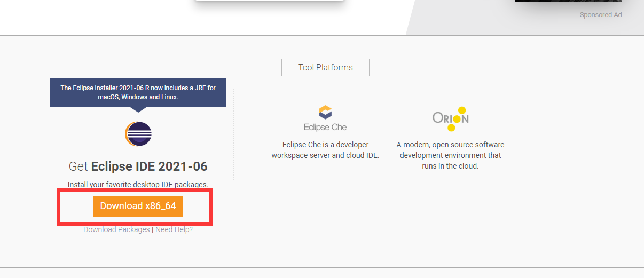Click the Eclipse Che description text
Image resolution: width=644 pixels, height=278 pixels.
click(325, 150)
